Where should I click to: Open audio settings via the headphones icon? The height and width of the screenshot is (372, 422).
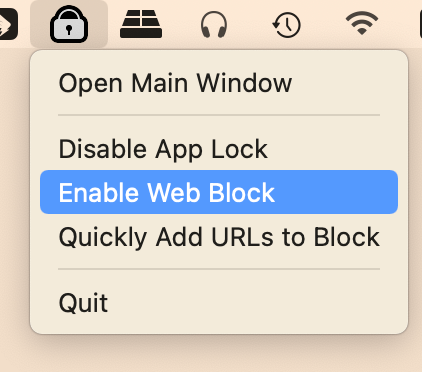tap(214, 24)
